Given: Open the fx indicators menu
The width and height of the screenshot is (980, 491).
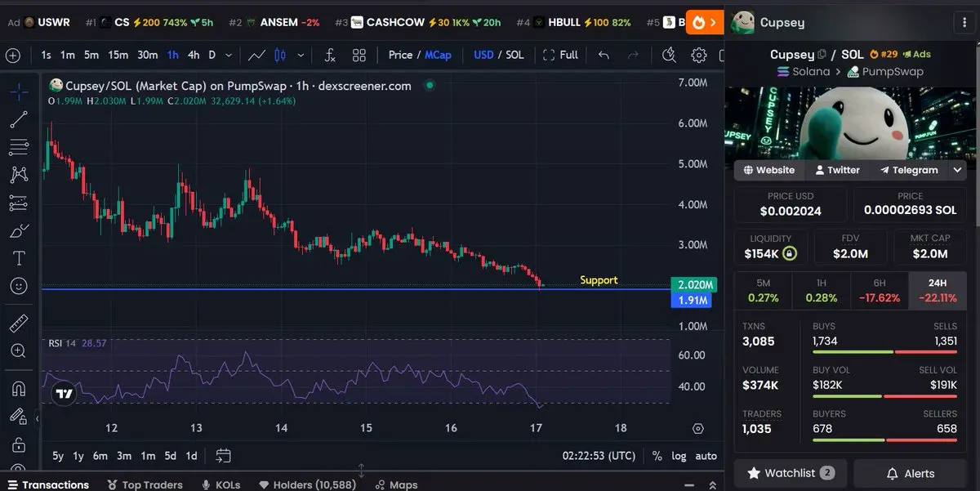Looking at the screenshot, I should [330, 55].
